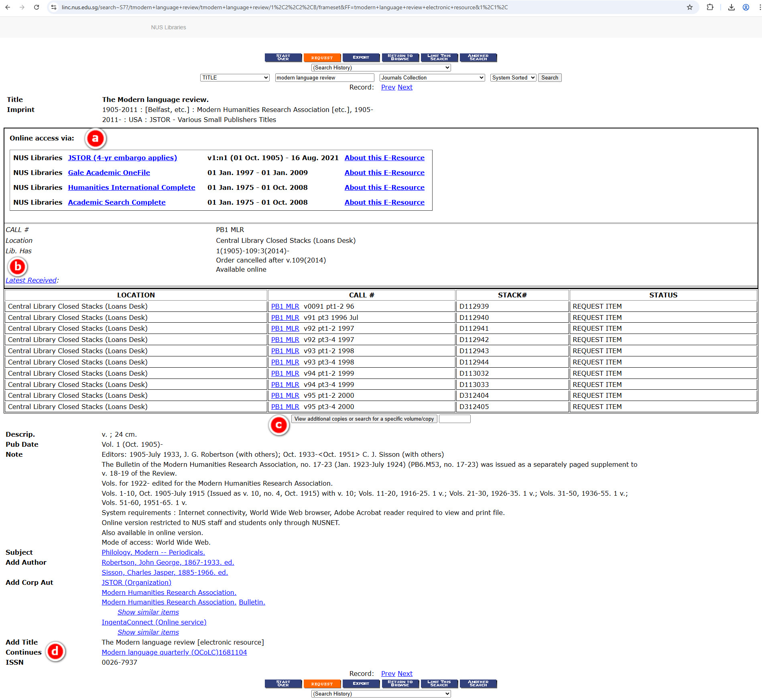Open the JSTOR (4-yr embargo applies) link
Image resolution: width=762 pixels, height=700 pixels.
tap(122, 158)
